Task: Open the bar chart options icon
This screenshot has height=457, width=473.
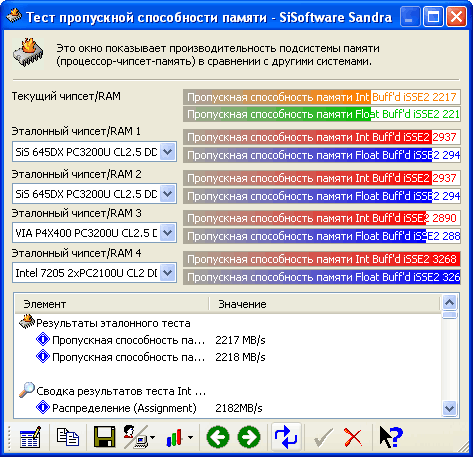Action: click(179, 437)
